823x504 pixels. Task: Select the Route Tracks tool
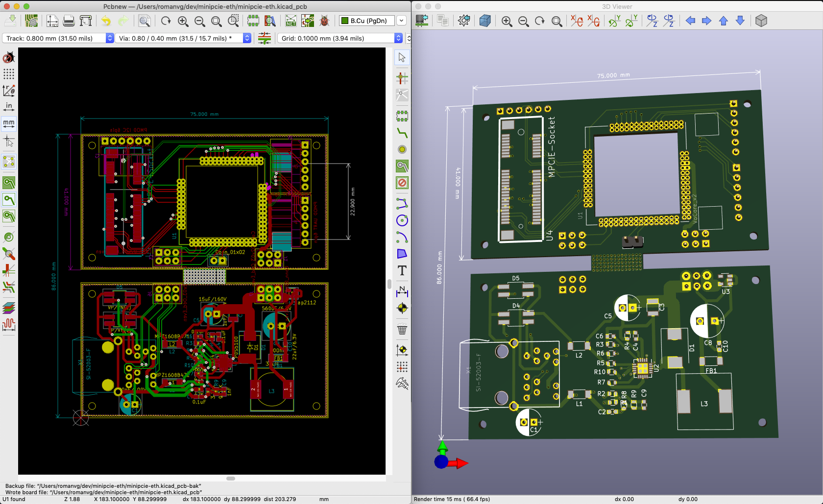coord(402,133)
